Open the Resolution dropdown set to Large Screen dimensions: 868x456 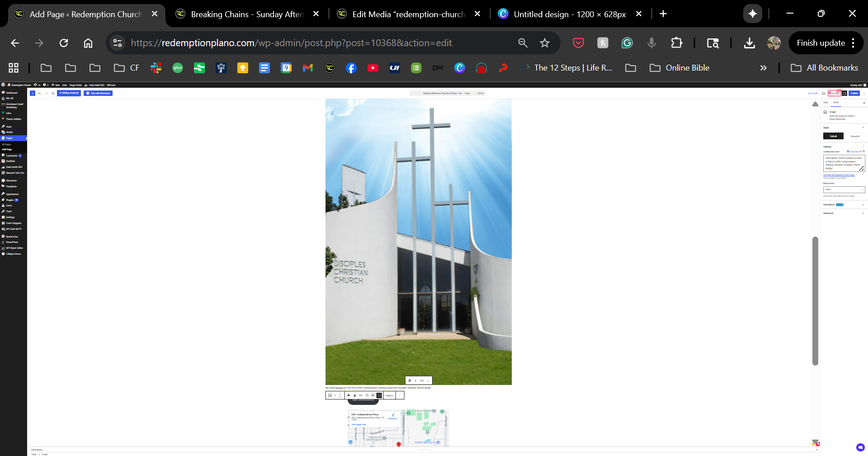click(844, 190)
